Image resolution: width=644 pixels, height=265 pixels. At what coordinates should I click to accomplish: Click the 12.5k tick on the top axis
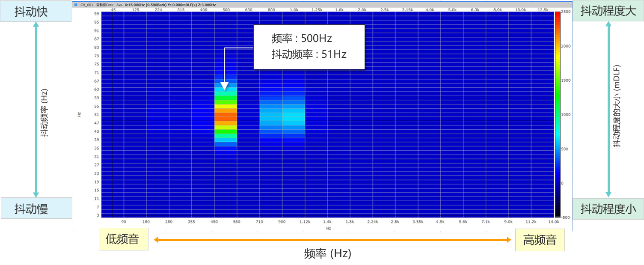(x=543, y=9)
